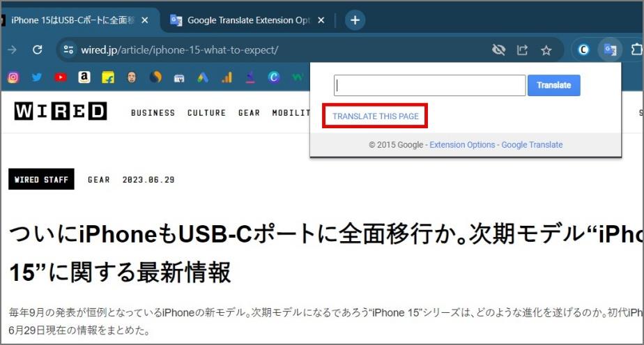Viewport: 644px width, 345px height.
Task: Open the YouTube bookmark
Action: point(61,77)
